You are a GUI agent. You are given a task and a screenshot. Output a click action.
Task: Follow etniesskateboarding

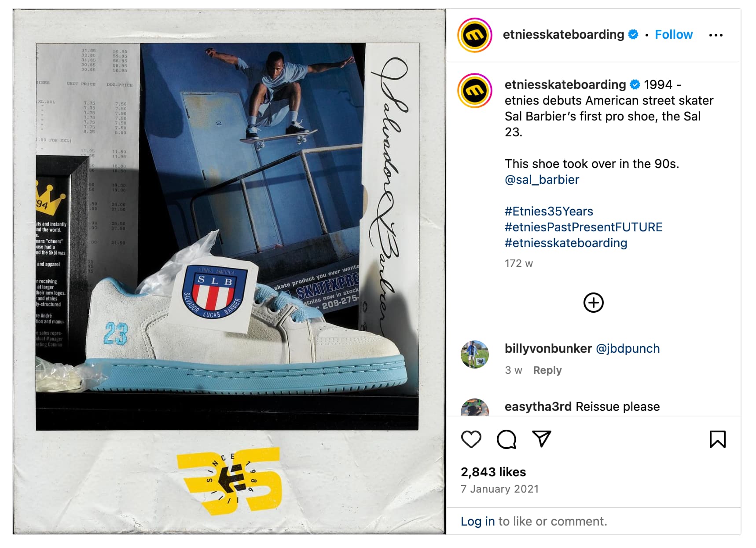pos(673,34)
